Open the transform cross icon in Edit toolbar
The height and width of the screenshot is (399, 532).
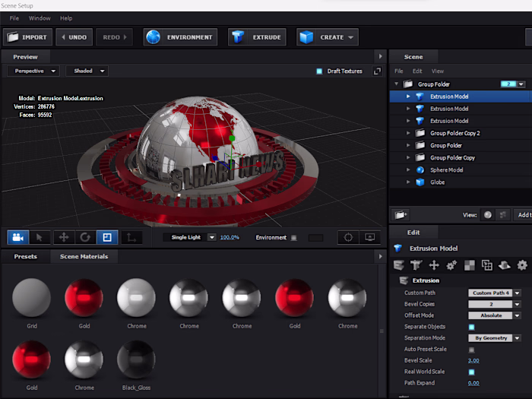[434, 265]
